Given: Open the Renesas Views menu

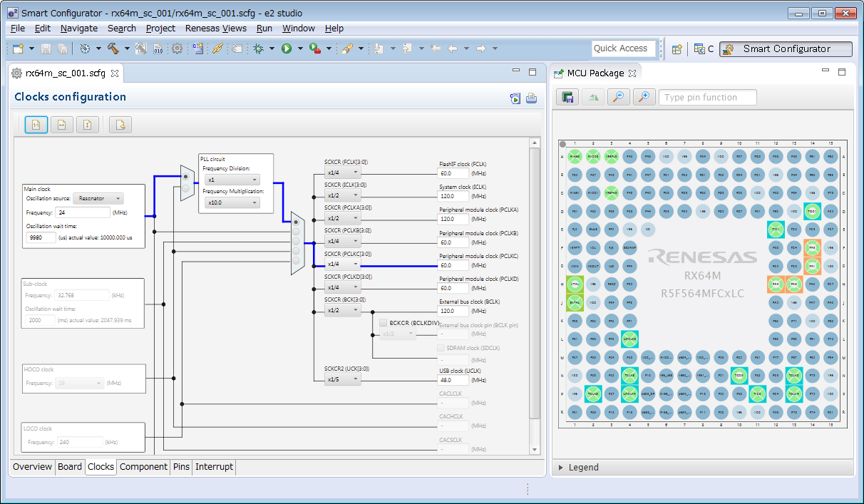Looking at the screenshot, I should (x=215, y=29).
